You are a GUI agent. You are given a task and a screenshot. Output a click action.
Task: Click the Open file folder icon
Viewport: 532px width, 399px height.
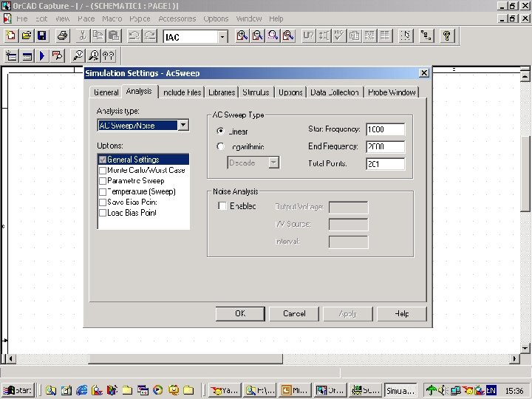tap(27, 35)
